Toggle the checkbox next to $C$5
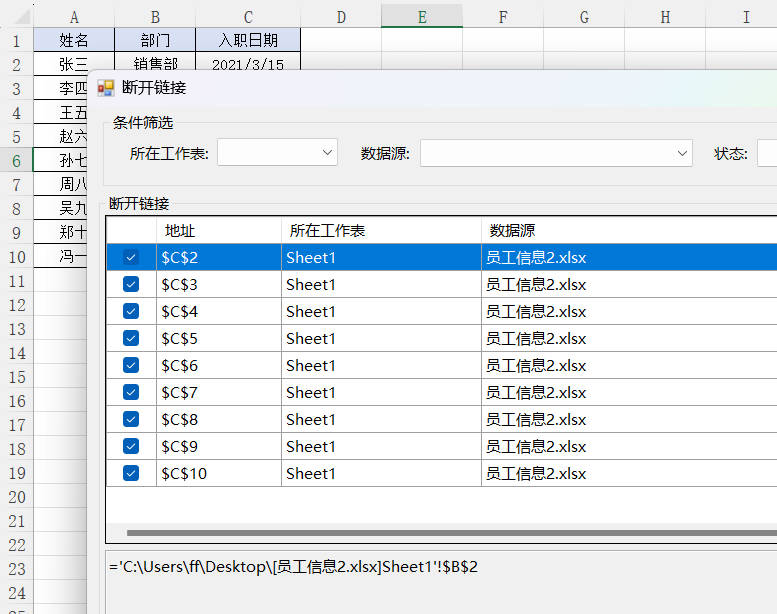 131,338
